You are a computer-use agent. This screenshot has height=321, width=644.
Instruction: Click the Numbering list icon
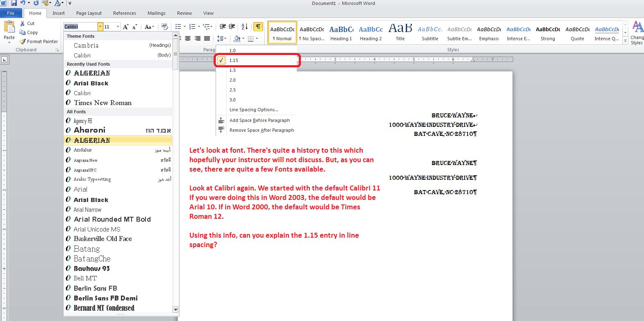pos(192,27)
